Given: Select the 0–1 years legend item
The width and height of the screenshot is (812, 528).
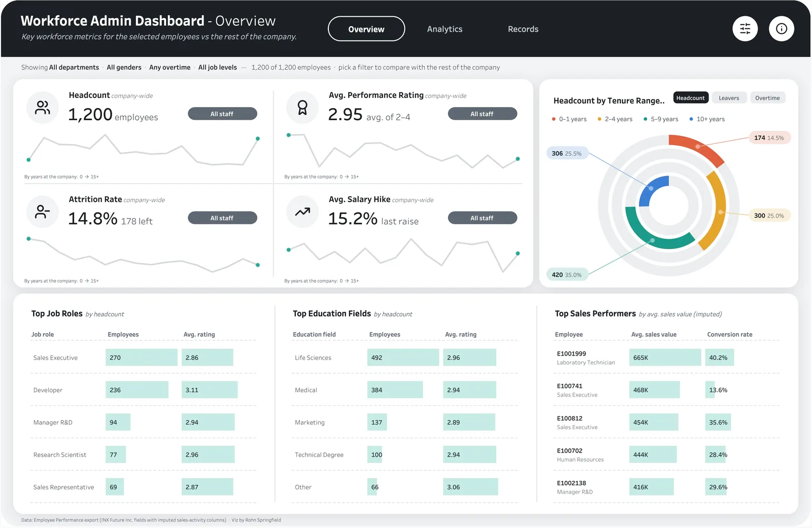Looking at the screenshot, I should tap(569, 119).
